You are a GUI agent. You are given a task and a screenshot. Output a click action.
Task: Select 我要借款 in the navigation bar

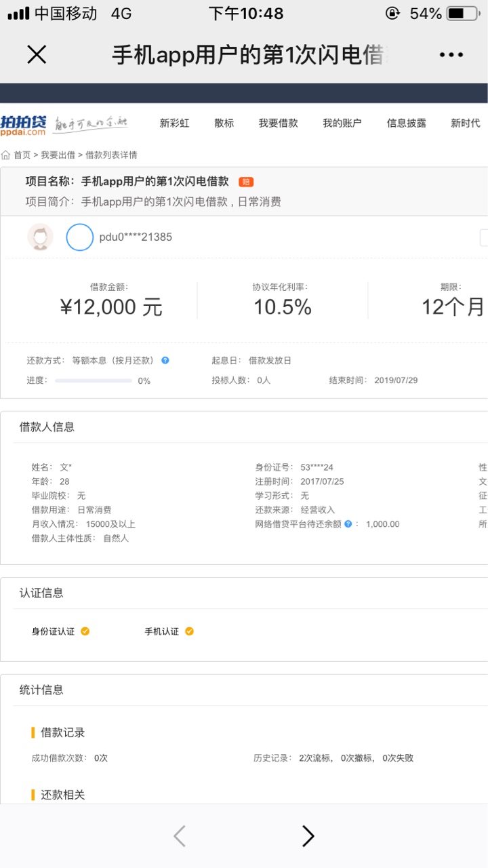[x=278, y=123]
